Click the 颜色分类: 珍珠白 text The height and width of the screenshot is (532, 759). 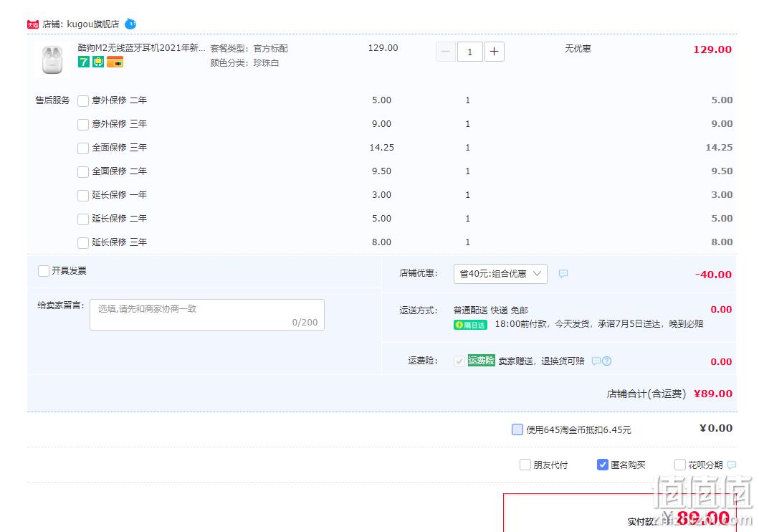pyautogui.click(x=244, y=63)
